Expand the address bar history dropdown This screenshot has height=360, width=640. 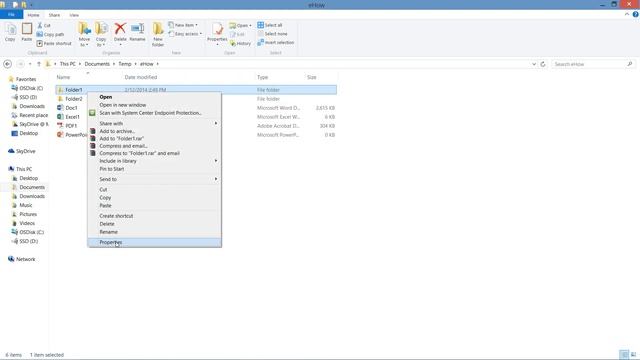coord(534,64)
